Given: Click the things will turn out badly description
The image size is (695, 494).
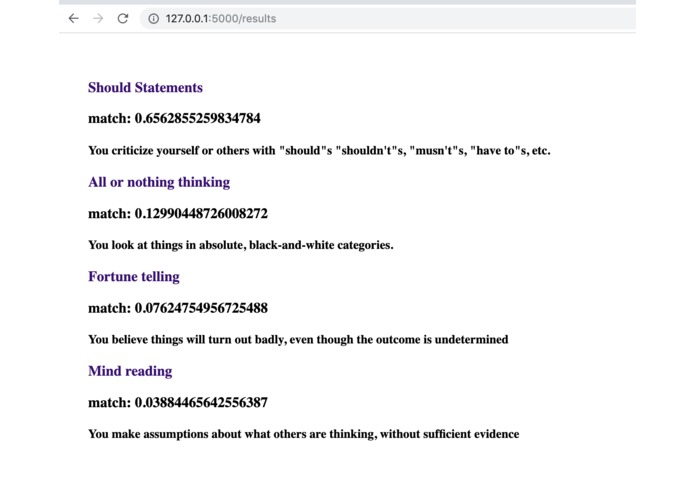Looking at the screenshot, I should coord(298,339).
